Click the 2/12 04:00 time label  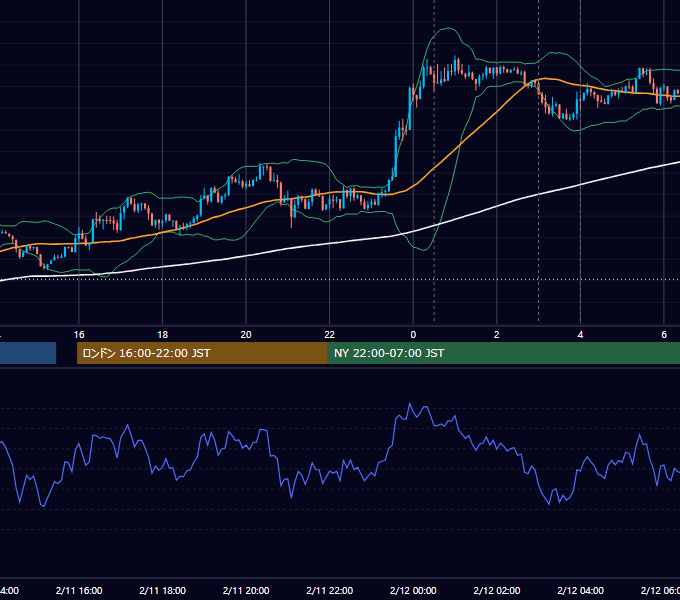point(580,590)
